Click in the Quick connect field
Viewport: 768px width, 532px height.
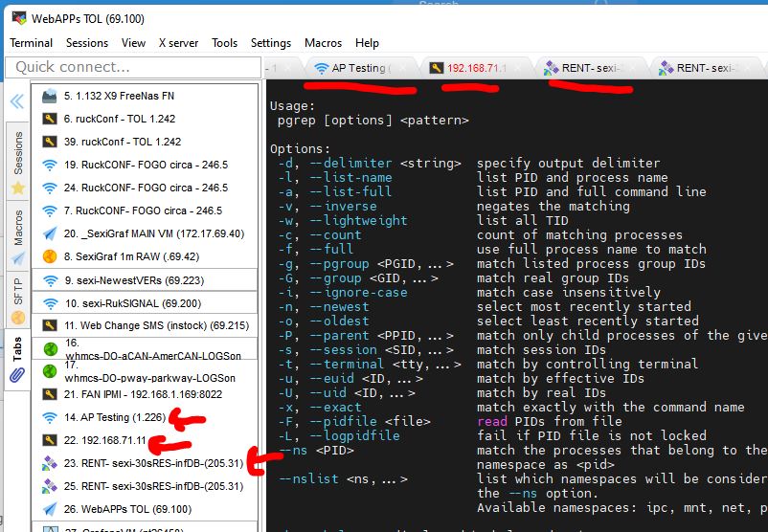tap(134, 67)
